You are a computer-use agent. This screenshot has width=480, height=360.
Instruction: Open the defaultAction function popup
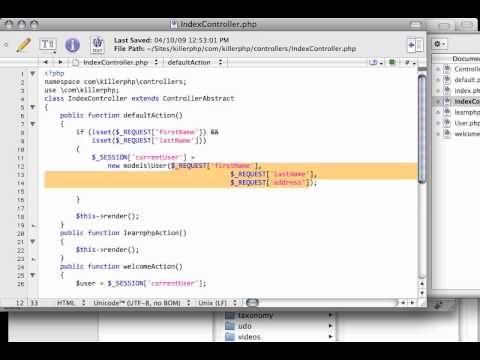point(195,62)
